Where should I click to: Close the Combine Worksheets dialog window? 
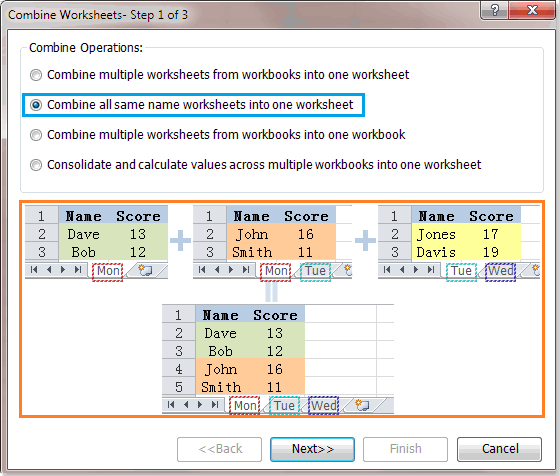[x=532, y=10]
